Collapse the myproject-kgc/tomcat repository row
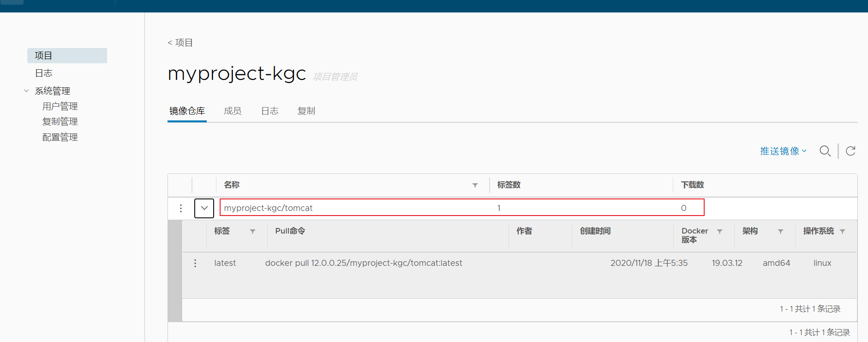 [x=204, y=208]
